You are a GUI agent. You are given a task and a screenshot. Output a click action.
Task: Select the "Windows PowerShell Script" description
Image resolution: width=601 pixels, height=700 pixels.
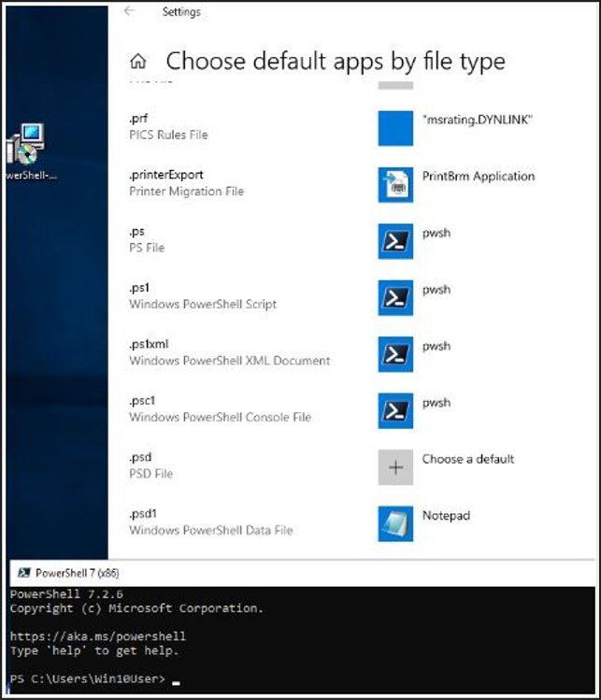click(203, 305)
